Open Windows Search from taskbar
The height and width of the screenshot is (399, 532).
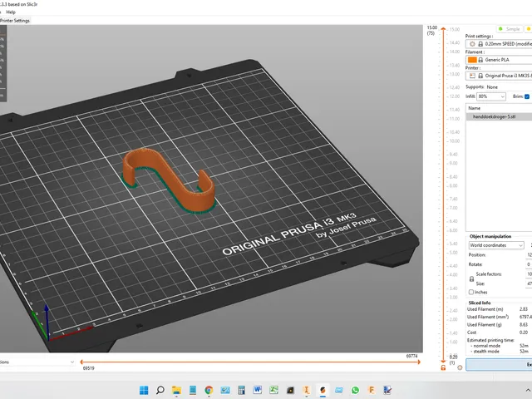tap(160, 390)
